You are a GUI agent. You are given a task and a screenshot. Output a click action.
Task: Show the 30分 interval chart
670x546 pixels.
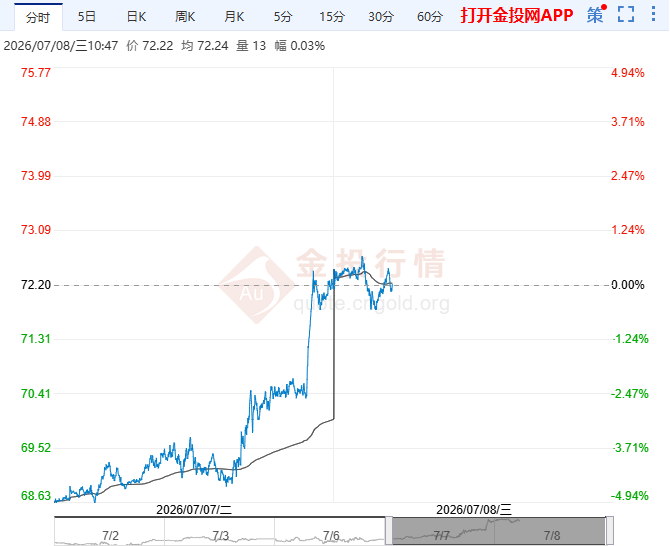pyautogui.click(x=381, y=17)
